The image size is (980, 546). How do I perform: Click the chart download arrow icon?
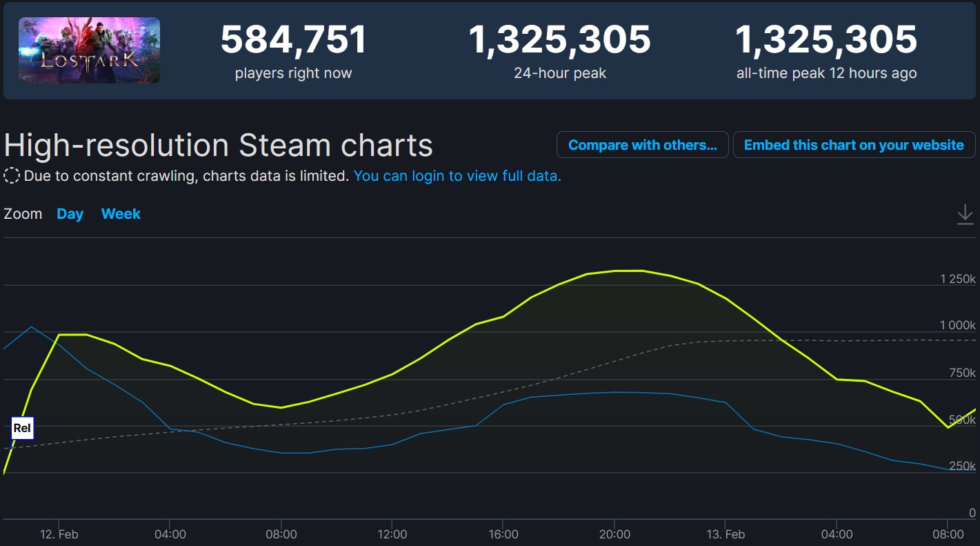[x=965, y=215]
